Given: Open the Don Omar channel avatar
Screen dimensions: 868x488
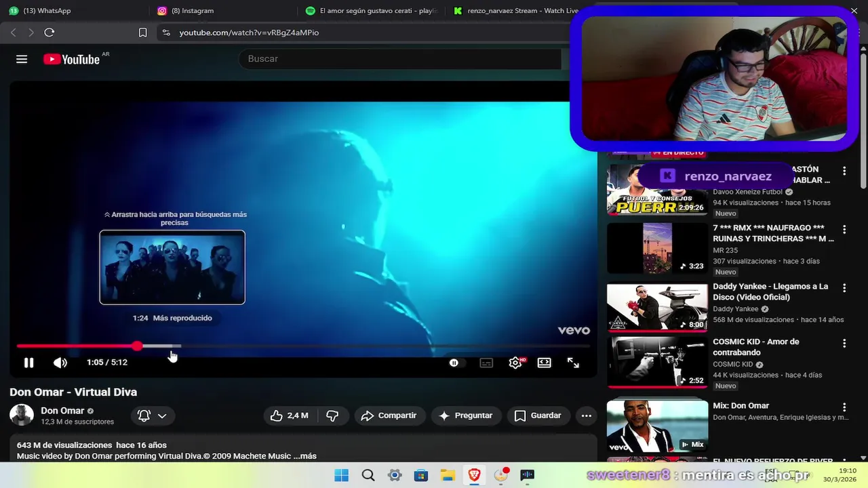Looking at the screenshot, I should click(x=22, y=415).
